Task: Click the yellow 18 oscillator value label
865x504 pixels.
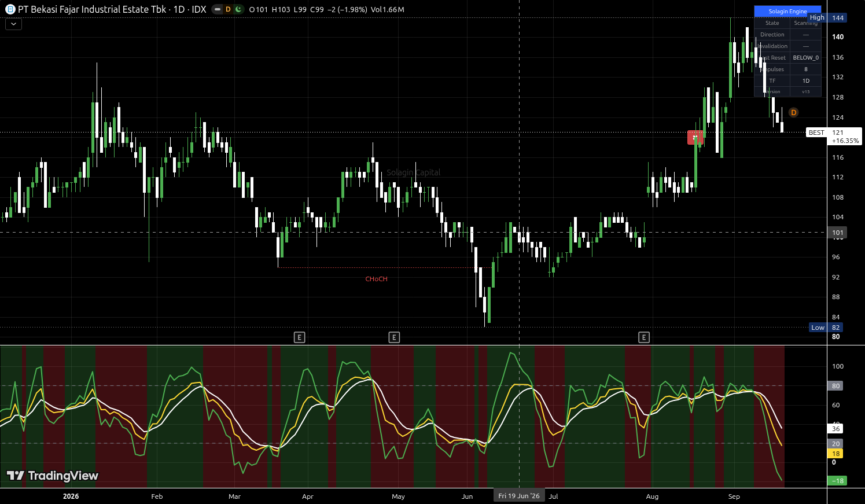Action: [836, 454]
